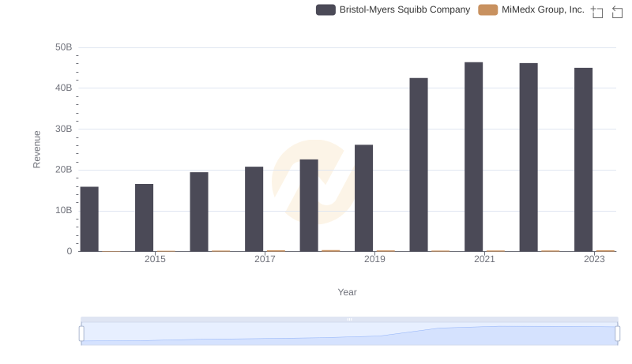
Task: Click the MiMedx bar for 2018
Action: 330,251
